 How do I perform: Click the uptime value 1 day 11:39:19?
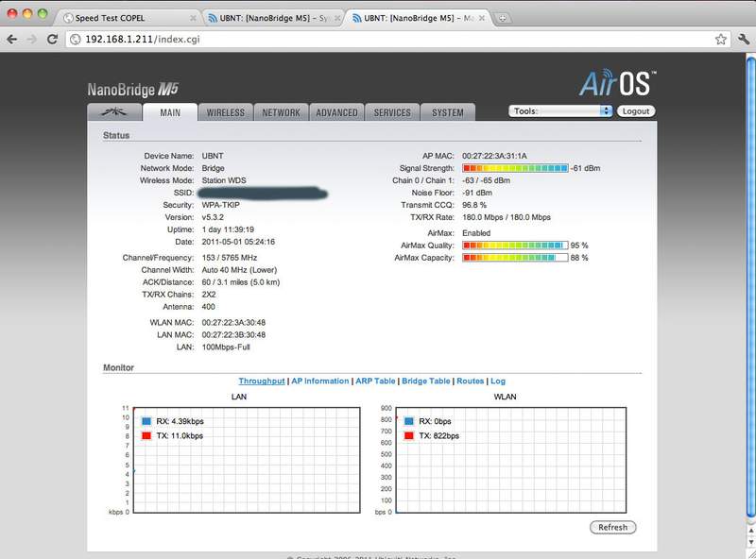click(228, 229)
